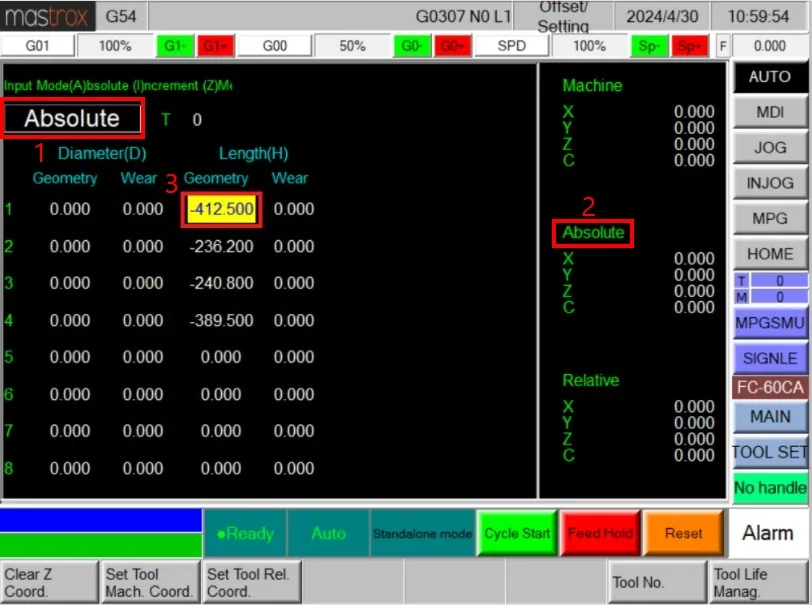
Task: Click the T tool number field on the right panel
Action: (x=779, y=281)
